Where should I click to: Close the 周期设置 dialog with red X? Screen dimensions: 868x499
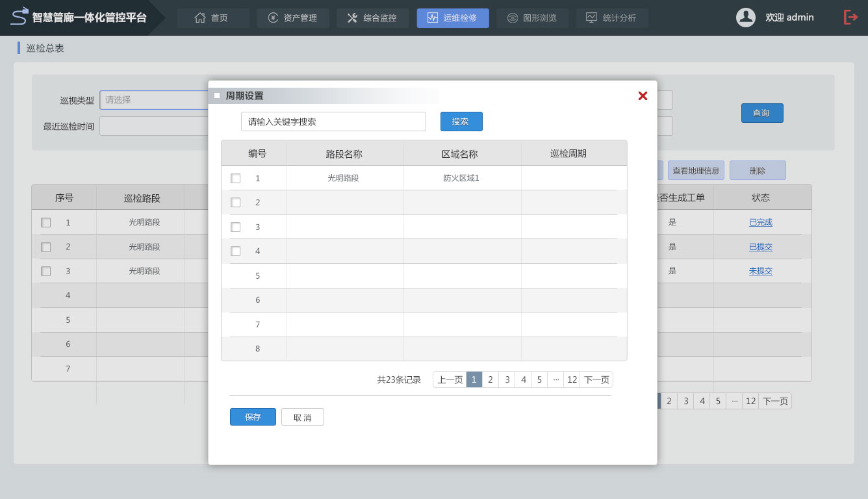pyautogui.click(x=643, y=96)
